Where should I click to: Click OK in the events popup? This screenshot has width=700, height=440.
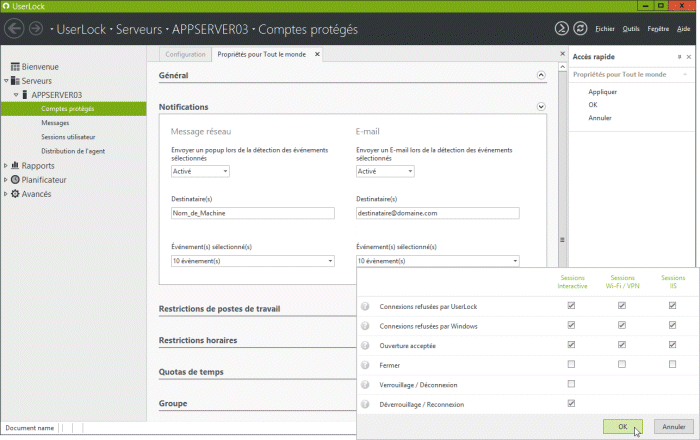coord(623,427)
